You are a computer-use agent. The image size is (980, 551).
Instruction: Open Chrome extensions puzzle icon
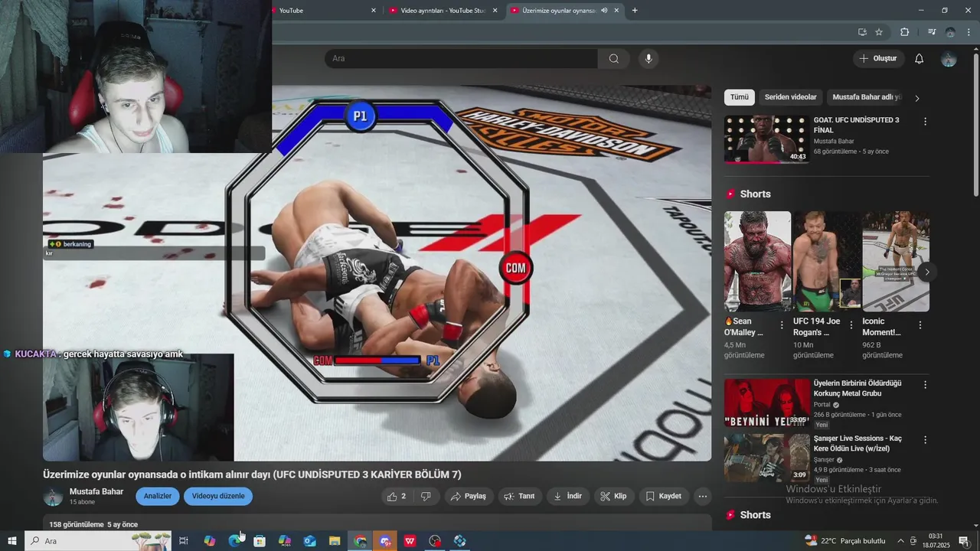click(x=905, y=32)
